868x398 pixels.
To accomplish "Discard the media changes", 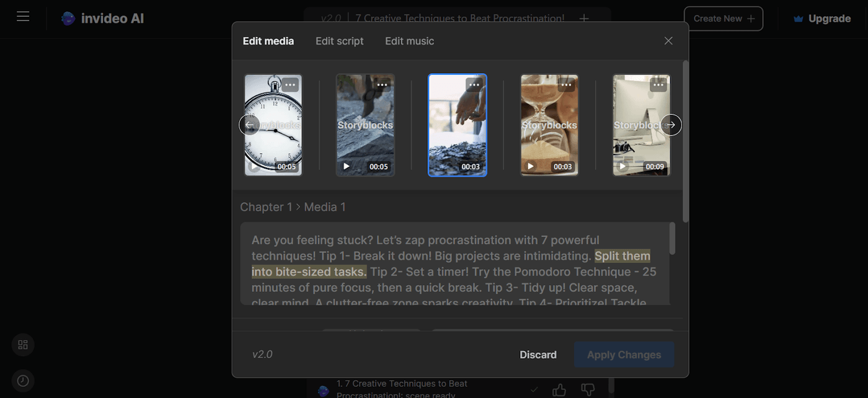I will coord(538,355).
